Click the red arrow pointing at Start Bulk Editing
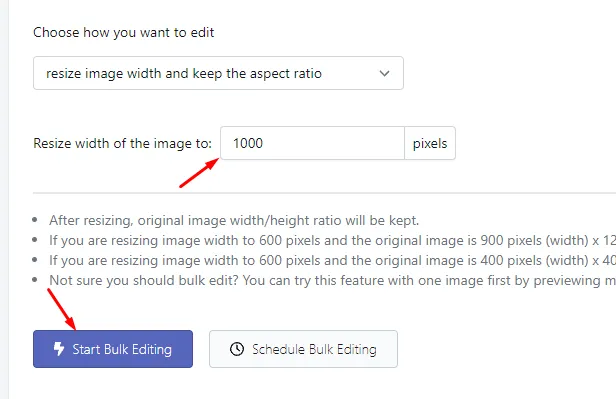This screenshot has width=616, height=399. click(x=62, y=309)
